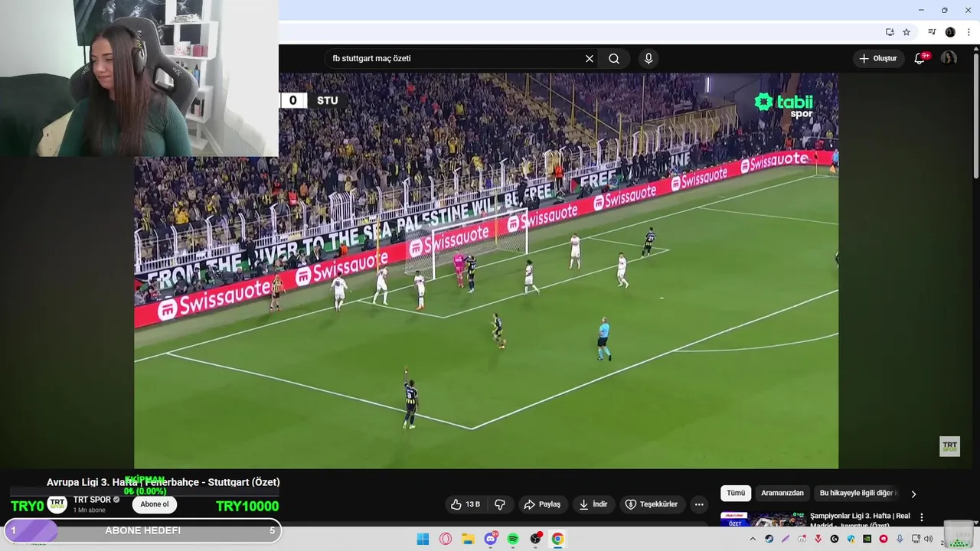This screenshot has height=551, width=980.
Task: Open Spotify from taskbar
Action: [x=513, y=539]
